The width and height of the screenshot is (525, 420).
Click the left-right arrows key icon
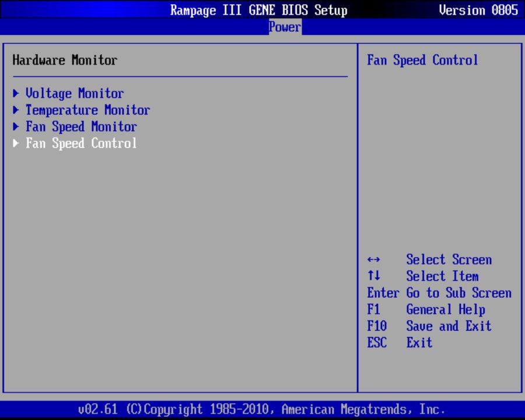[x=374, y=260]
